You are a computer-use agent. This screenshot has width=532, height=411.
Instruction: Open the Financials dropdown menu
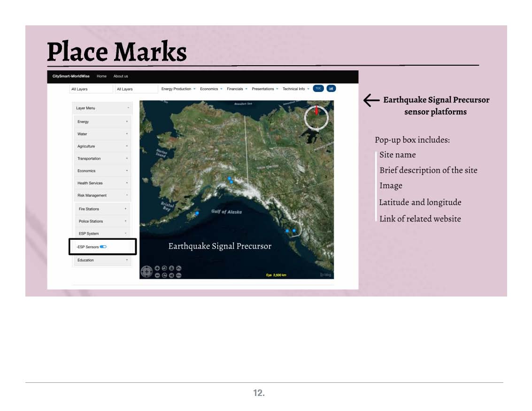click(237, 89)
